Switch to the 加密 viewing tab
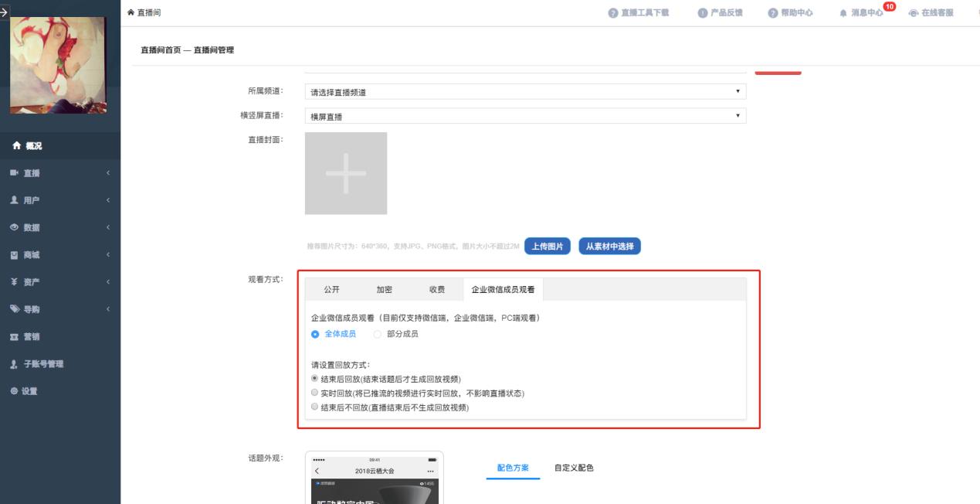Viewport: 980px width, 504px height. coord(384,289)
